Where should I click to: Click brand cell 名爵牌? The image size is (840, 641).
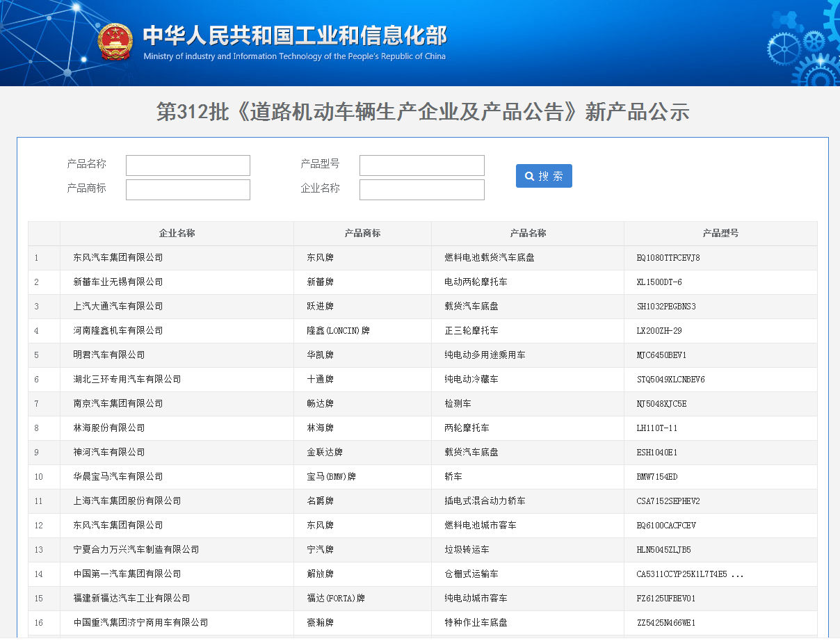pyautogui.click(x=320, y=501)
